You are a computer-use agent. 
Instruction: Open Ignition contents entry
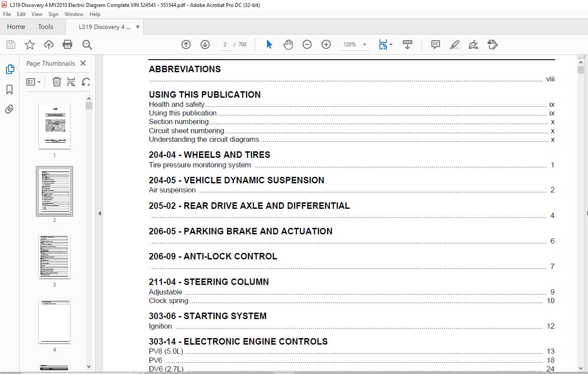pos(352,326)
